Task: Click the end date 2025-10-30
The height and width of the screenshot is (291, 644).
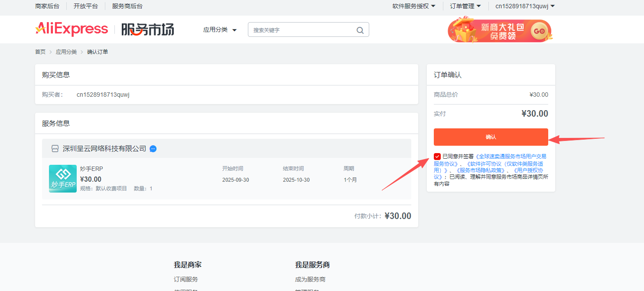Action: click(x=296, y=180)
